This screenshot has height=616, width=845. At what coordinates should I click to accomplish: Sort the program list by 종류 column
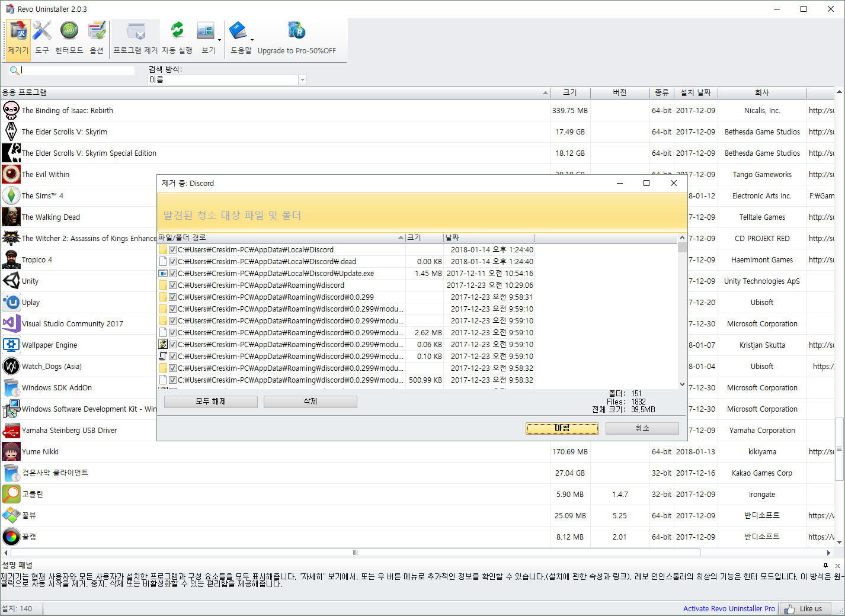tap(662, 93)
